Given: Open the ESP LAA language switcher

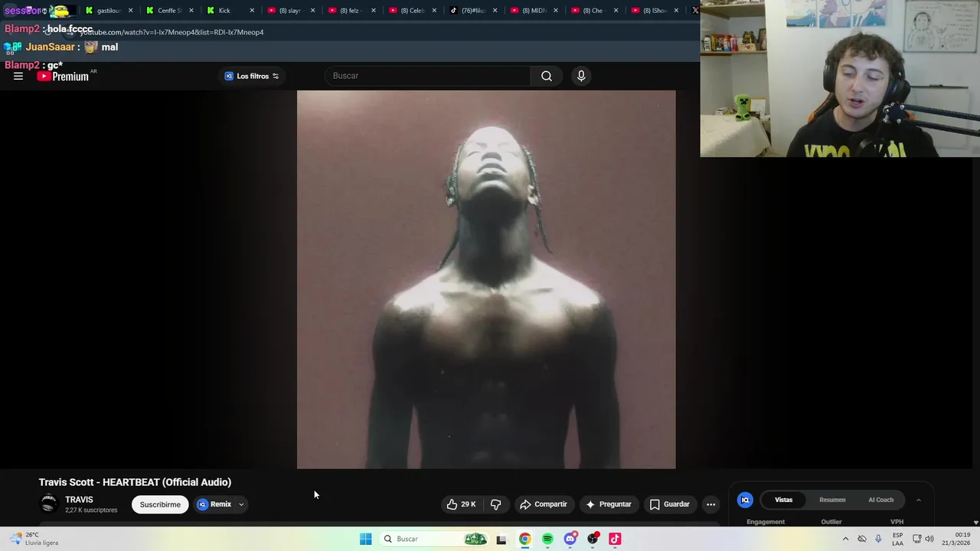Looking at the screenshot, I should [x=897, y=539].
